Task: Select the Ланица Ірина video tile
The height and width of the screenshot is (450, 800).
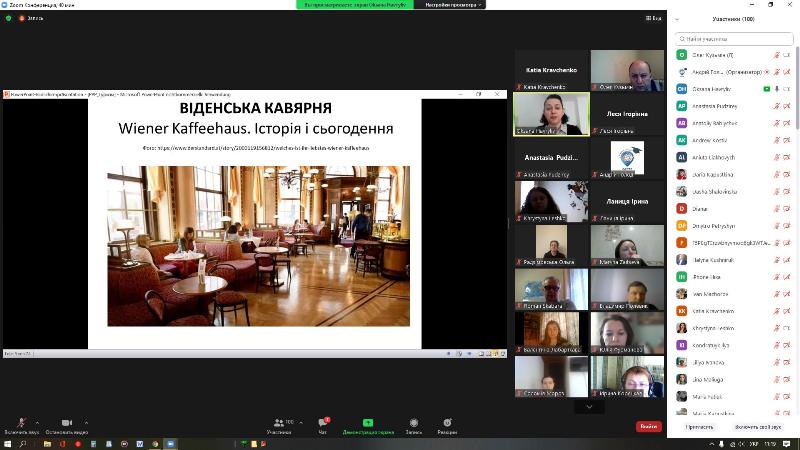Action: 627,202
